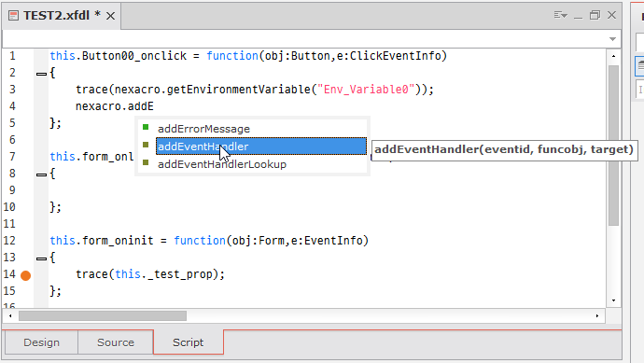Viewport: 644px width, 363px height.
Task: Click the vertical scrollbar thumb
Action: (x=613, y=146)
